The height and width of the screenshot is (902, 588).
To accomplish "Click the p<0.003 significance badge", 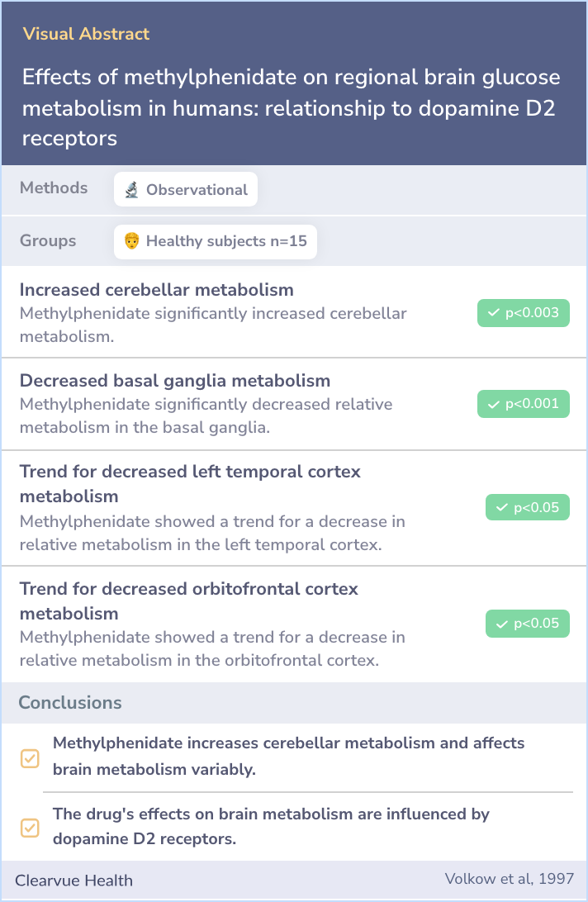I will click(524, 313).
